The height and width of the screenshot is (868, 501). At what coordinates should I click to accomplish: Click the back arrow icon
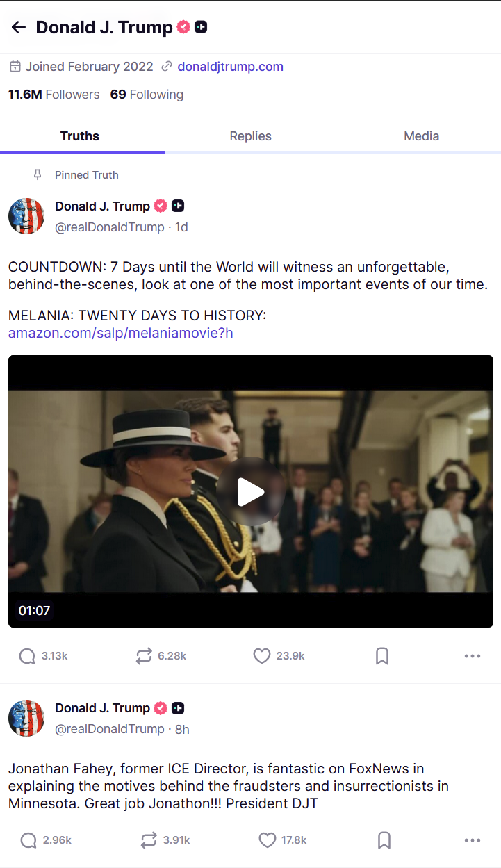19,27
